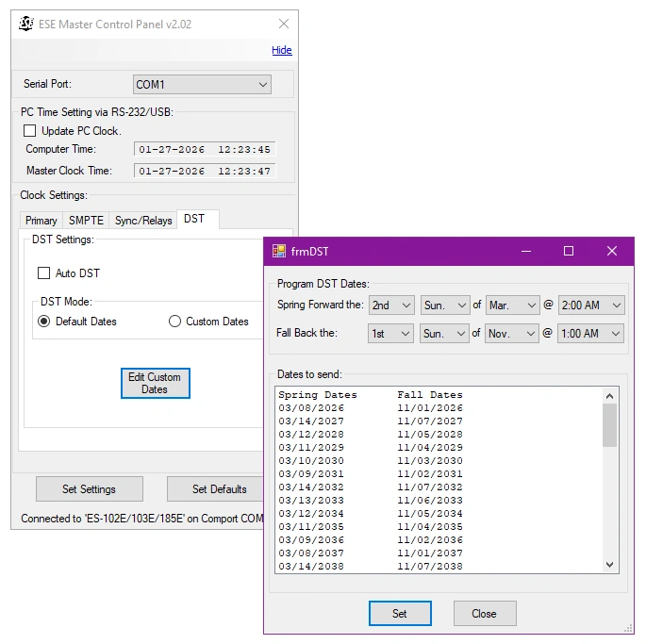Open Spring Forward time dropdown showing 2:00 AM
This screenshot has height=644, width=646.
(x=591, y=305)
